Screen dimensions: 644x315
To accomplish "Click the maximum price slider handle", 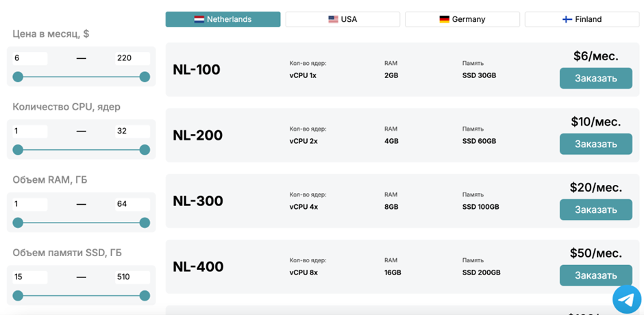I will click(145, 77).
